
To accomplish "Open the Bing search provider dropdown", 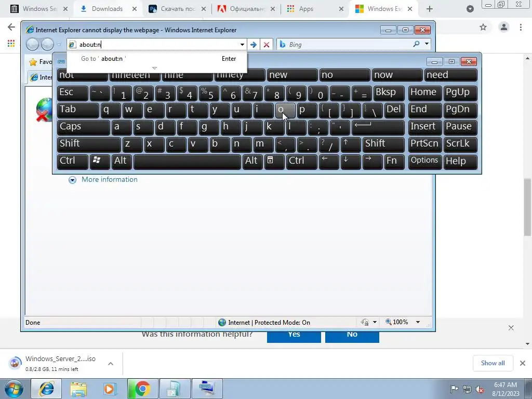I will click(x=427, y=44).
